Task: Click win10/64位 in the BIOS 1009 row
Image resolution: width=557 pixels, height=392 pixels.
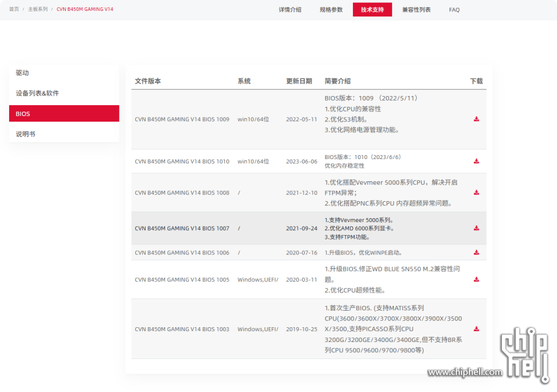Action: click(253, 119)
